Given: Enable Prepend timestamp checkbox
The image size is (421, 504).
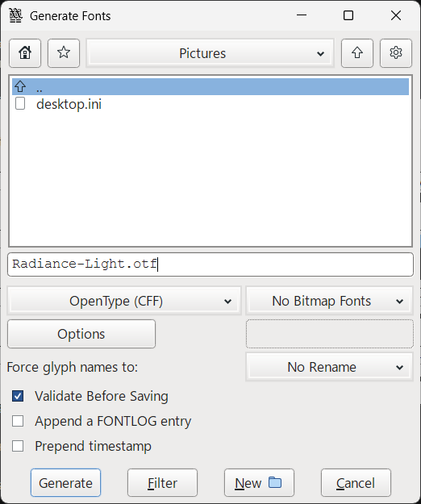Looking at the screenshot, I should click(18, 446).
